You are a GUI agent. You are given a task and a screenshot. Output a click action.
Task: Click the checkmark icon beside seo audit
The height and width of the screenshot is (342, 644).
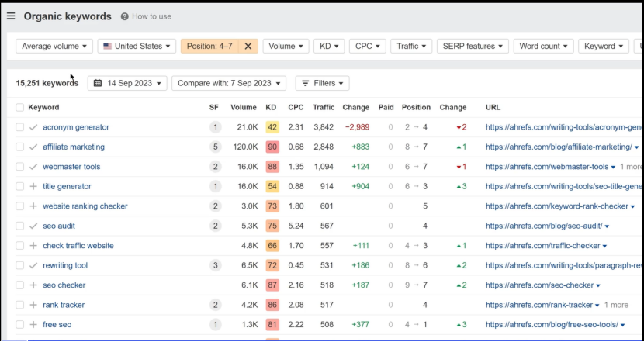[x=33, y=226]
